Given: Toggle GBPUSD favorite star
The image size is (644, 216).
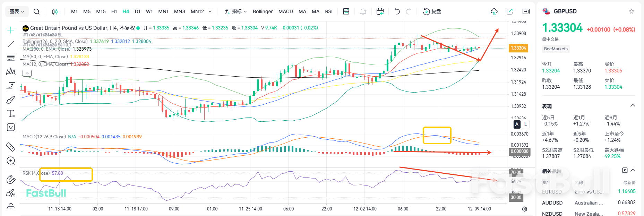Looking at the screenshot, I should [632, 11].
